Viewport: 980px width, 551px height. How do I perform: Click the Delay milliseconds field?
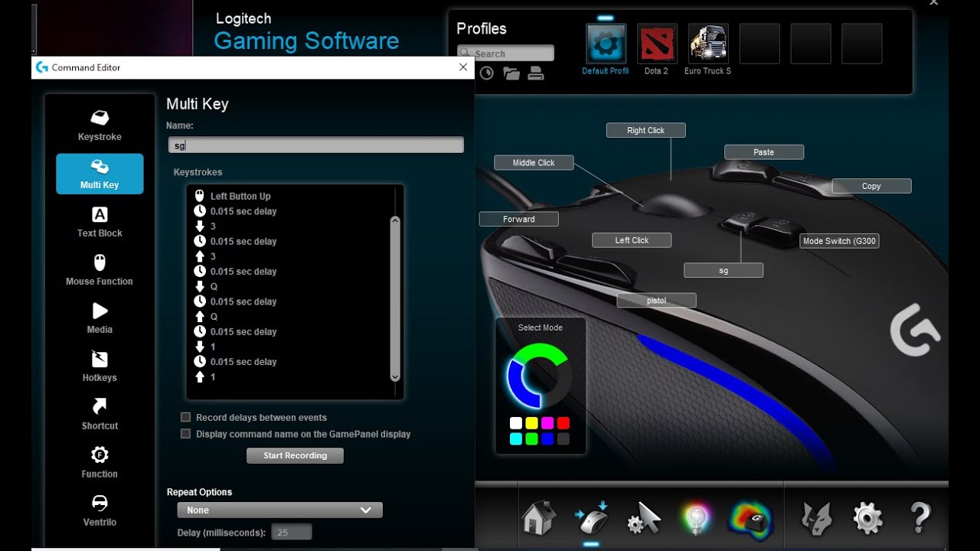[292, 532]
